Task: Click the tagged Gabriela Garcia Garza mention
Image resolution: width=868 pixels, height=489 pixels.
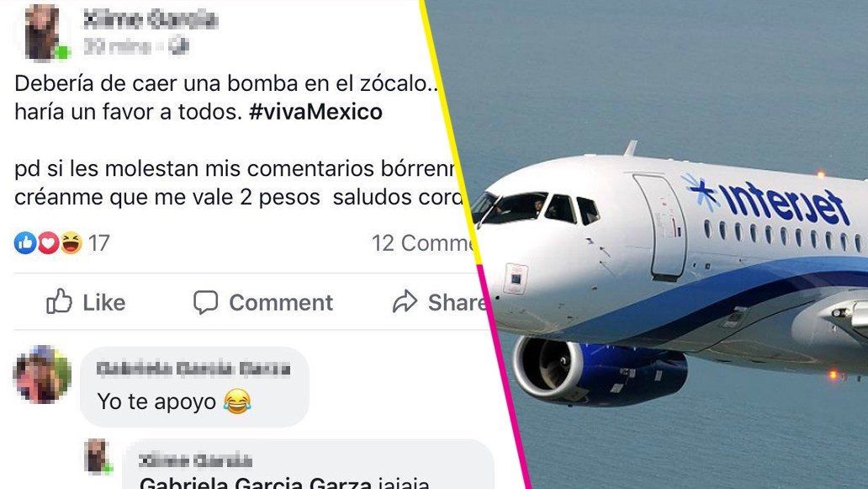Action: point(255,482)
